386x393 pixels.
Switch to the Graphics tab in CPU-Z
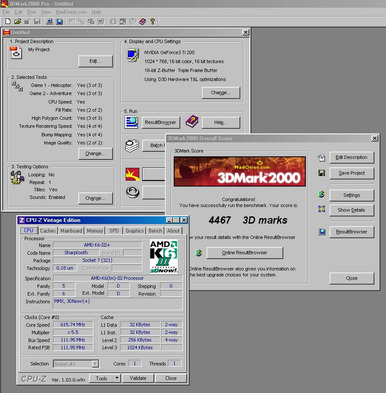(x=135, y=231)
